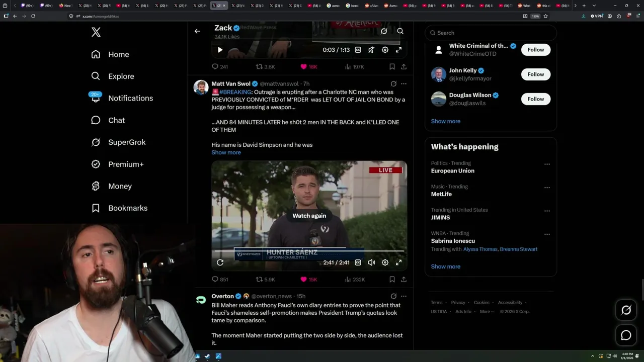Replay the Hunter Saenz video with the circular arrow
The width and height of the screenshot is (644, 362).
220,262
